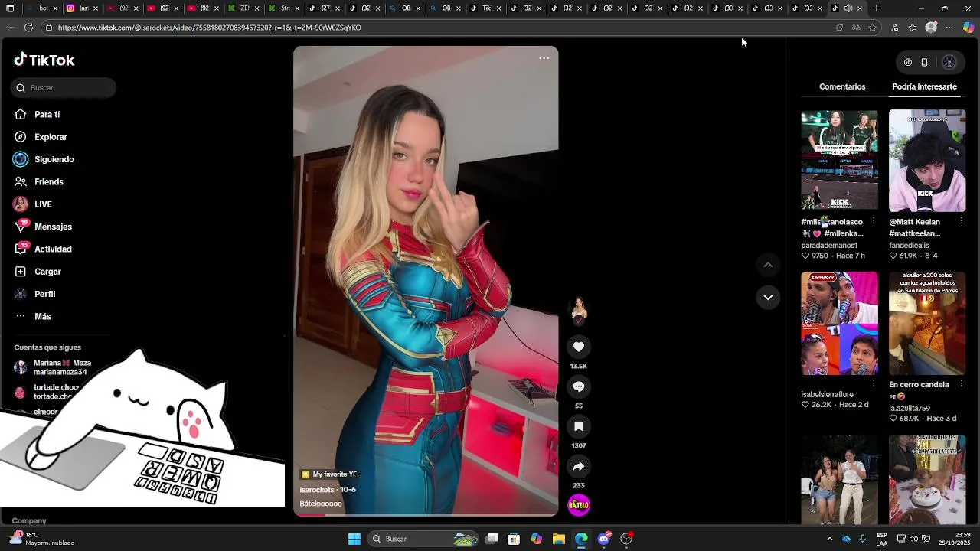
Task: Open the Friends section
Action: [x=38, y=182]
